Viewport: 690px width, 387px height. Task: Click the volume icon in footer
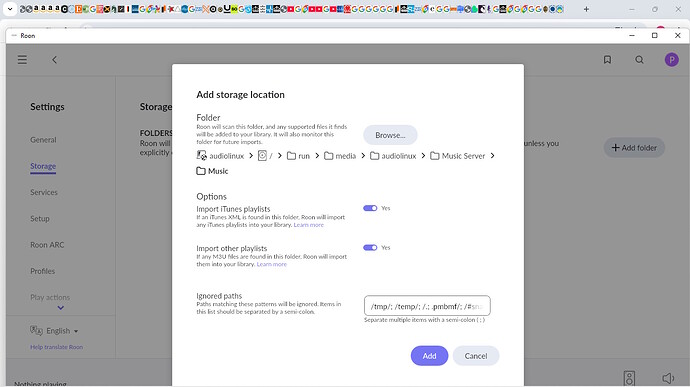click(668, 378)
